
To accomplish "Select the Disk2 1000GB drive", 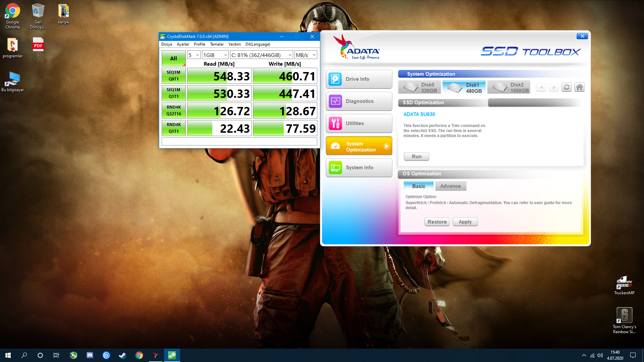I will [508, 87].
